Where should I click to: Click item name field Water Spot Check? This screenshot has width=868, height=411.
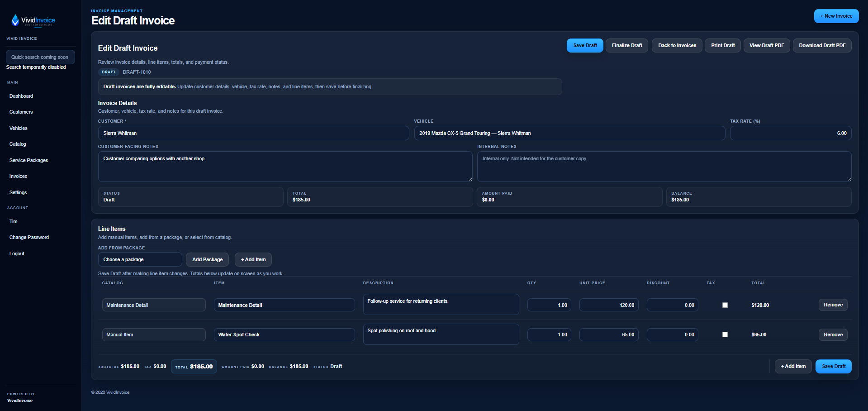[x=285, y=335]
